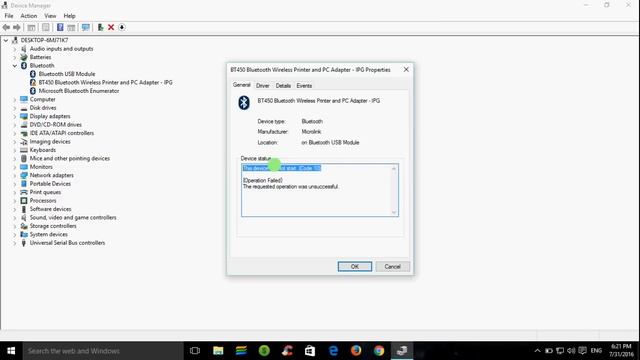
Task: Switch to the Driver tab
Action: click(x=262, y=86)
